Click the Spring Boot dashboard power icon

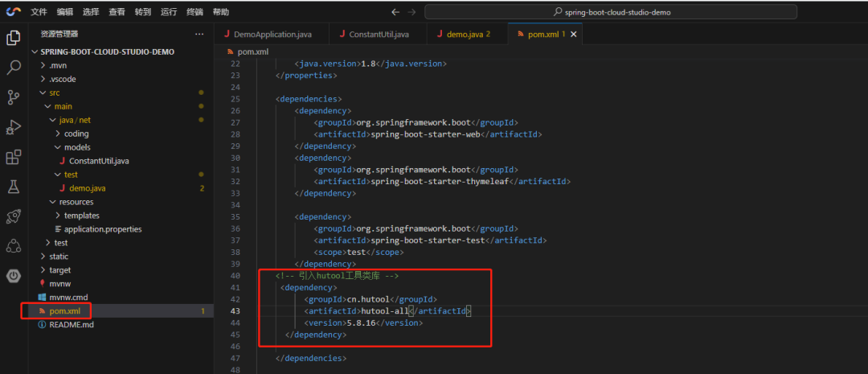pos(14,275)
